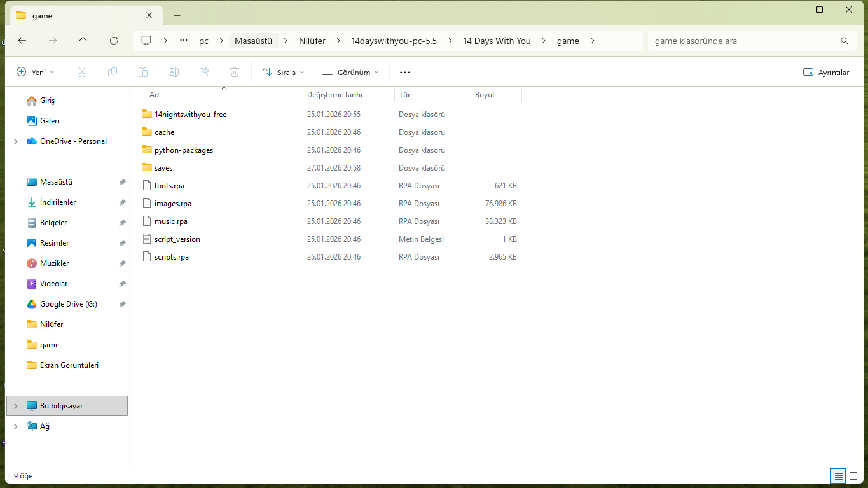Image resolution: width=868 pixels, height=488 pixels.
Task: Unpin Masaüstü using its pin icon
Action: tap(122, 182)
